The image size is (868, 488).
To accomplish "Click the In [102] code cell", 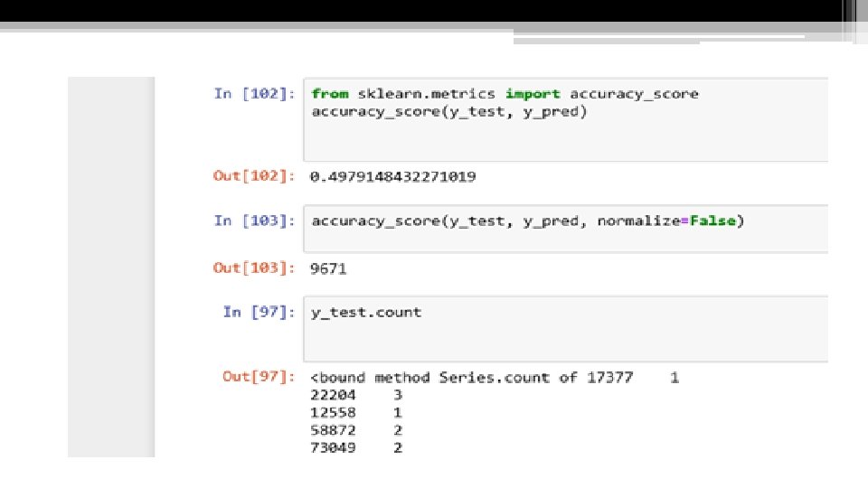I will 565,120.
